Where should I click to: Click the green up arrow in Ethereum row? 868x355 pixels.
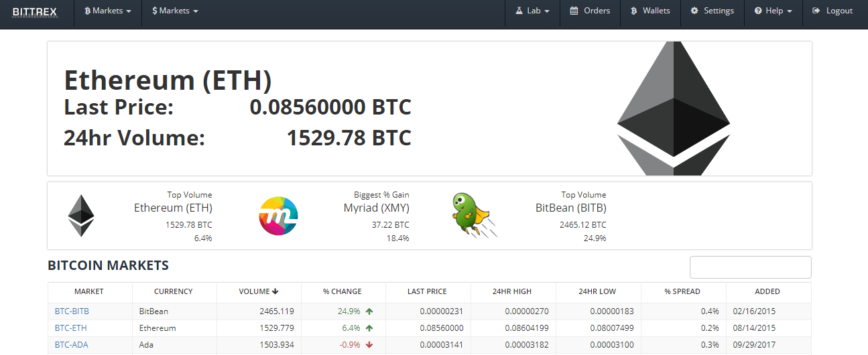(x=369, y=328)
